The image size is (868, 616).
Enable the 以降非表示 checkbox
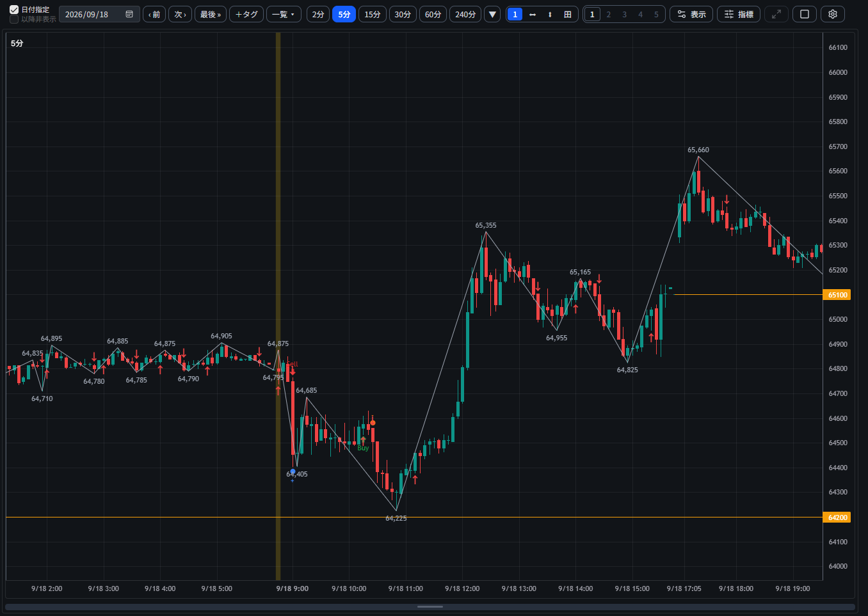coord(14,19)
